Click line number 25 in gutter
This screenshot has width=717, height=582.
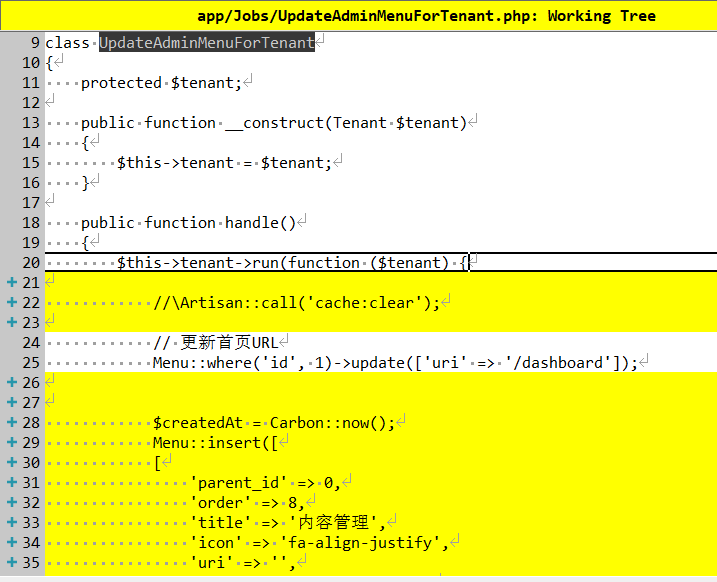click(x=31, y=363)
